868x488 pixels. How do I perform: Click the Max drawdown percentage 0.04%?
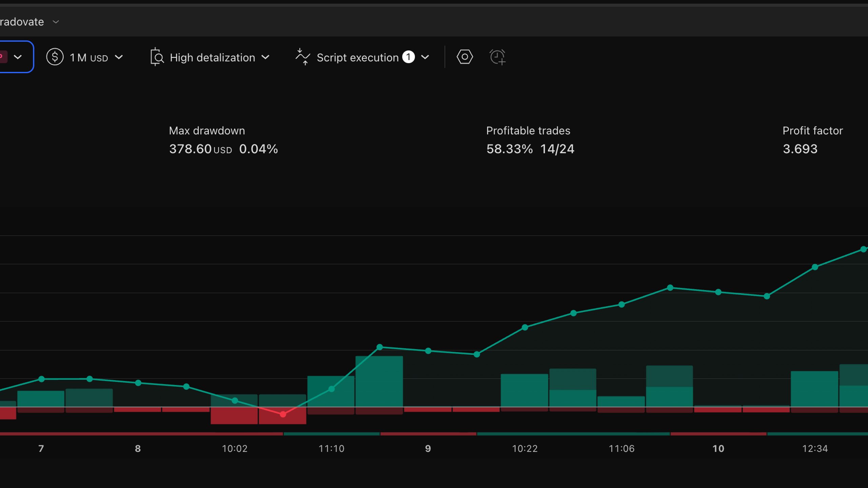(x=258, y=149)
